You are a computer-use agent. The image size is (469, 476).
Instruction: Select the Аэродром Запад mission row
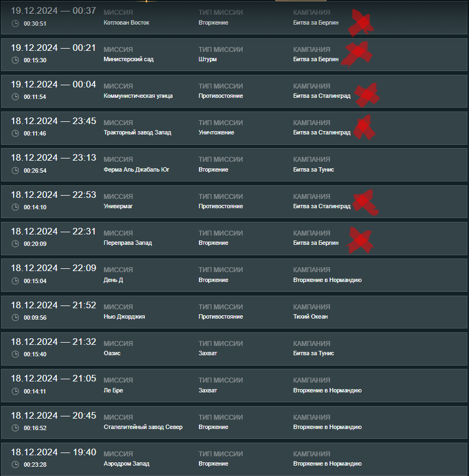click(234, 459)
